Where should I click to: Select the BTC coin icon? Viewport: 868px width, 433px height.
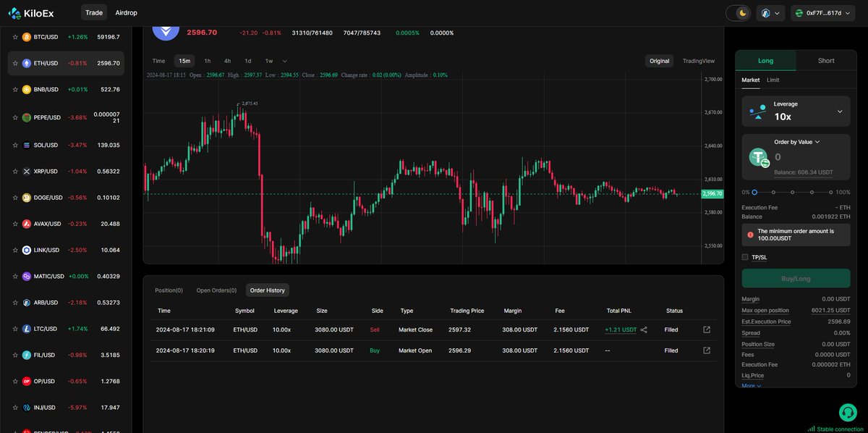(x=27, y=37)
